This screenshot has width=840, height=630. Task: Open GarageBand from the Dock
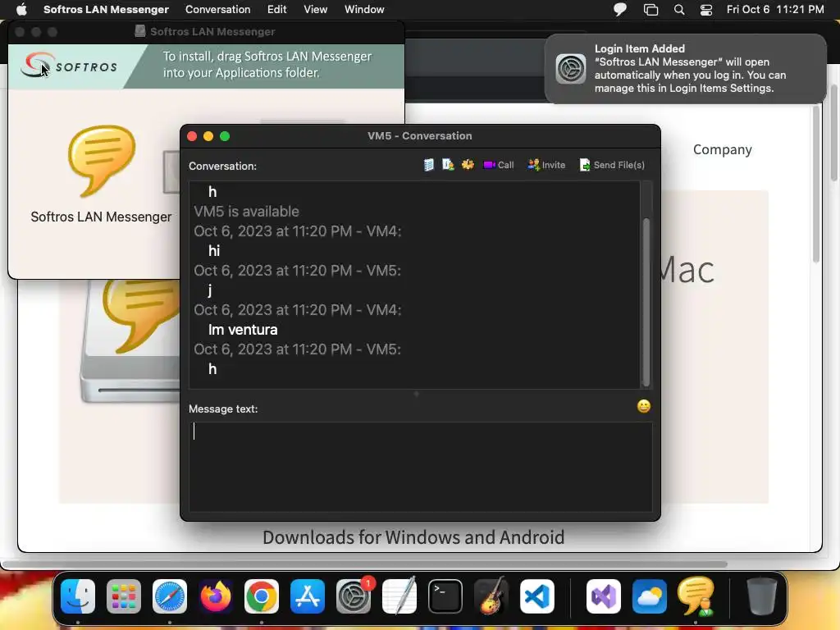491,596
